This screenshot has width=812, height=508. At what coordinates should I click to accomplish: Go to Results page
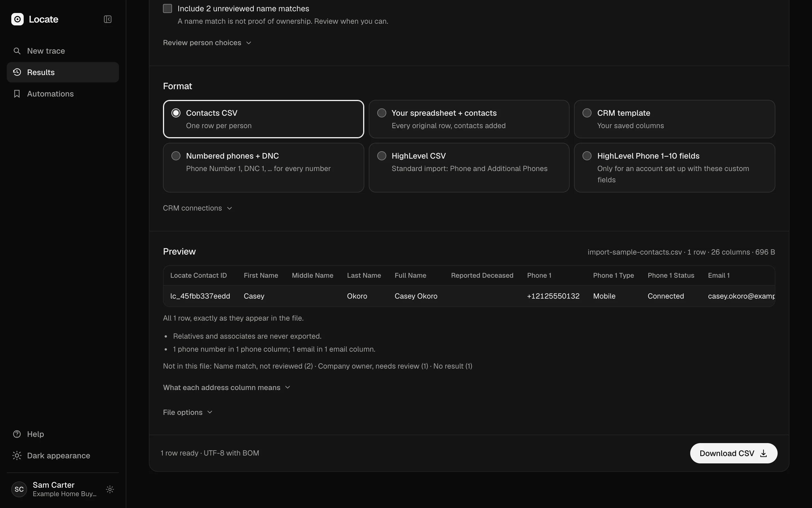tap(63, 72)
